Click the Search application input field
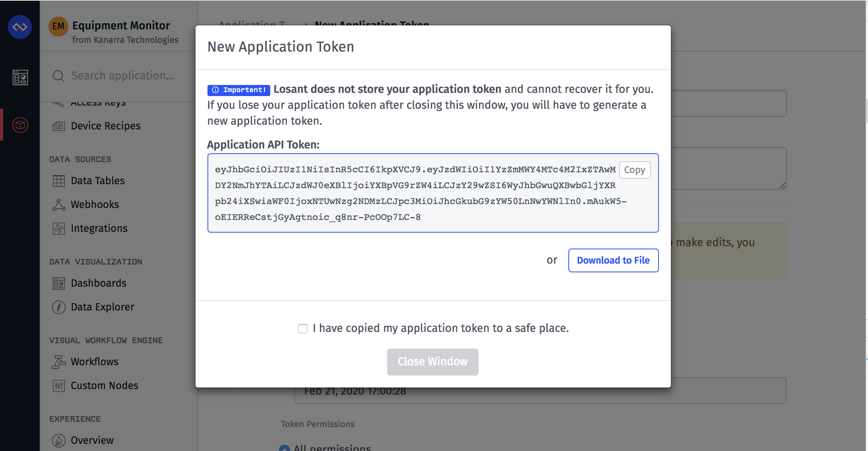 point(123,75)
